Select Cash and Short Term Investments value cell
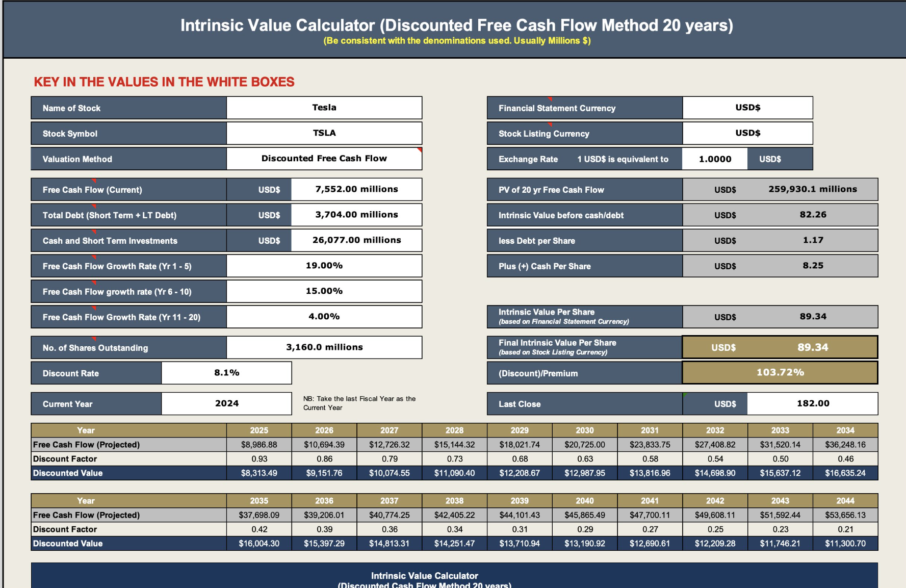The image size is (906, 588). 356,240
